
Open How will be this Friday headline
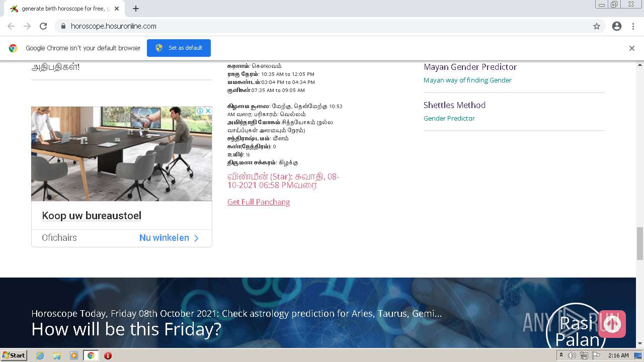click(126, 329)
